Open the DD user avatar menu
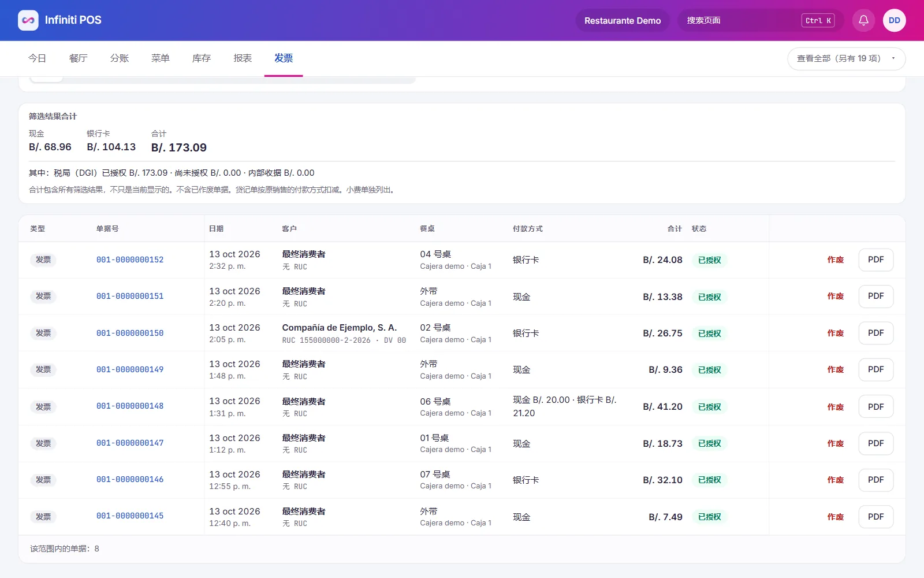924x578 pixels. click(894, 20)
